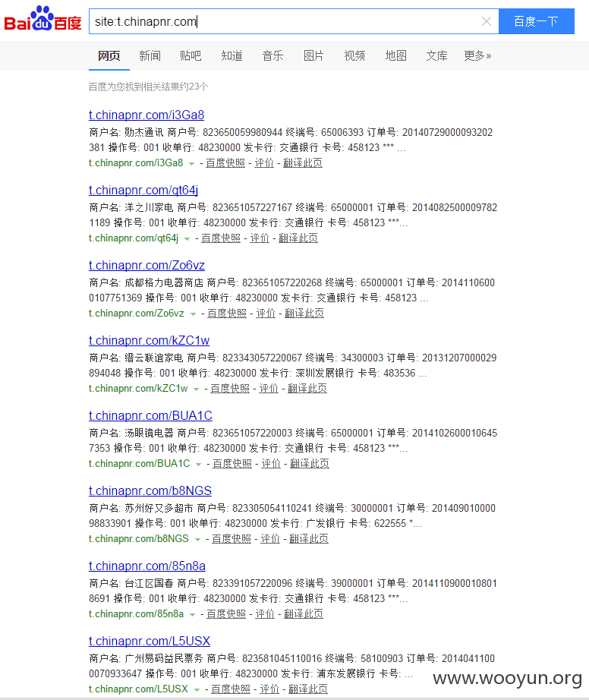The image size is (589, 700).
Task: Open the 视频 tab
Action: tap(354, 56)
